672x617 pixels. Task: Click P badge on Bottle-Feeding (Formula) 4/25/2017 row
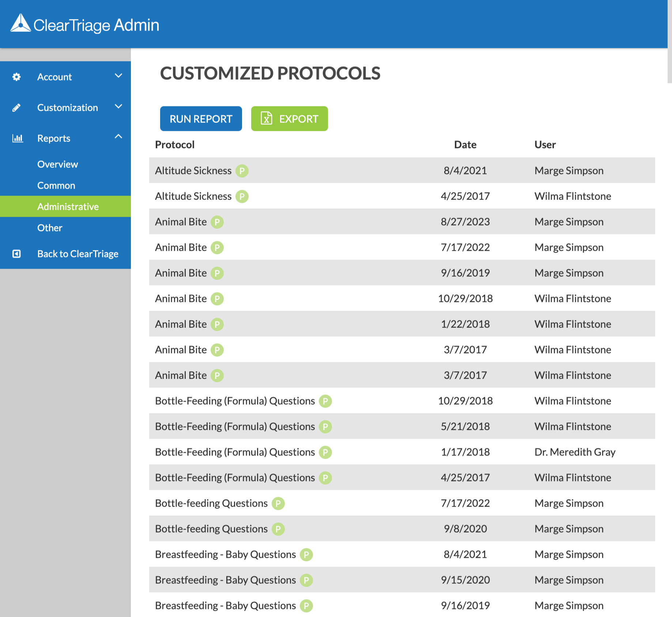coord(325,478)
